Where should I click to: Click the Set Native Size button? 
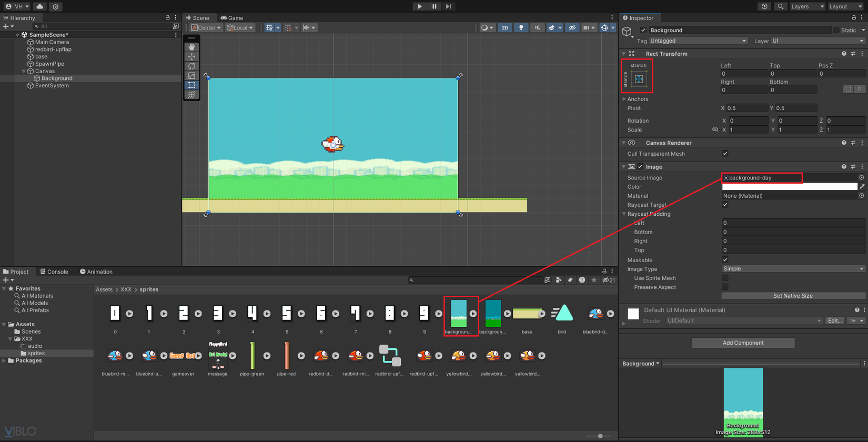(793, 296)
